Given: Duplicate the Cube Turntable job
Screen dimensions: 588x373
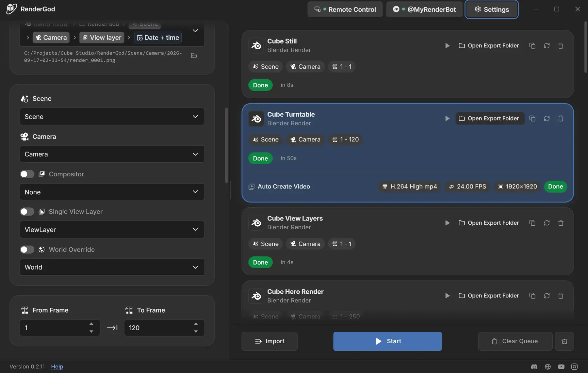Looking at the screenshot, I should (532, 119).
